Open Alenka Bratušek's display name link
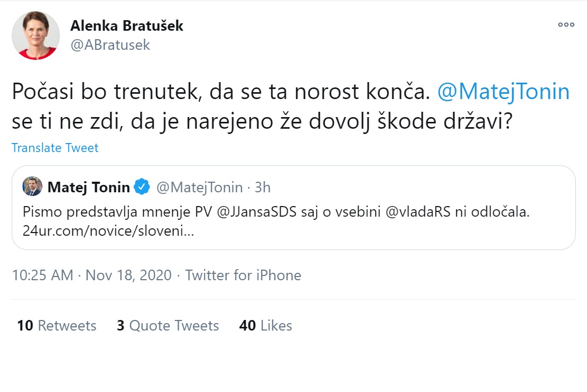 pyautogui.click(x=127, y=26)
